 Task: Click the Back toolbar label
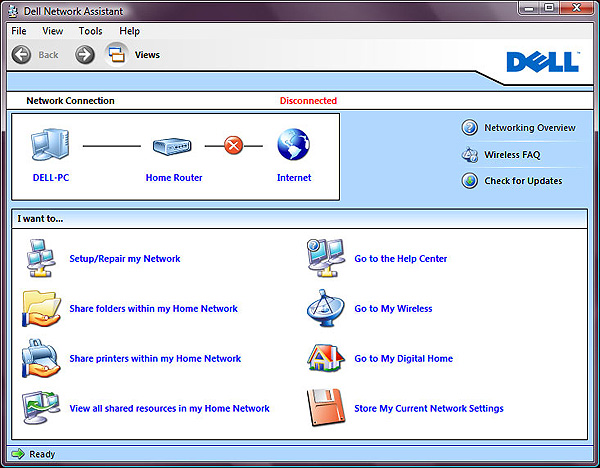click(49, 55)
